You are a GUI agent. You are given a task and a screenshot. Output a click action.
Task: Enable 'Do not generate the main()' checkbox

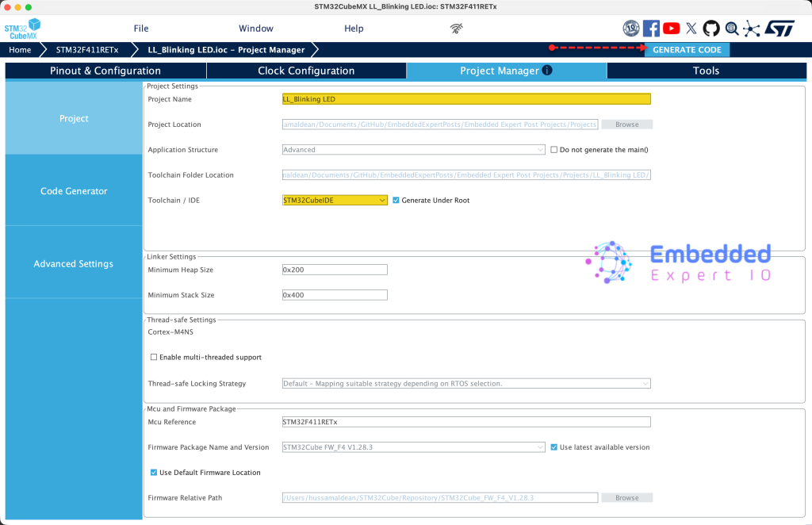coord(554,150)
